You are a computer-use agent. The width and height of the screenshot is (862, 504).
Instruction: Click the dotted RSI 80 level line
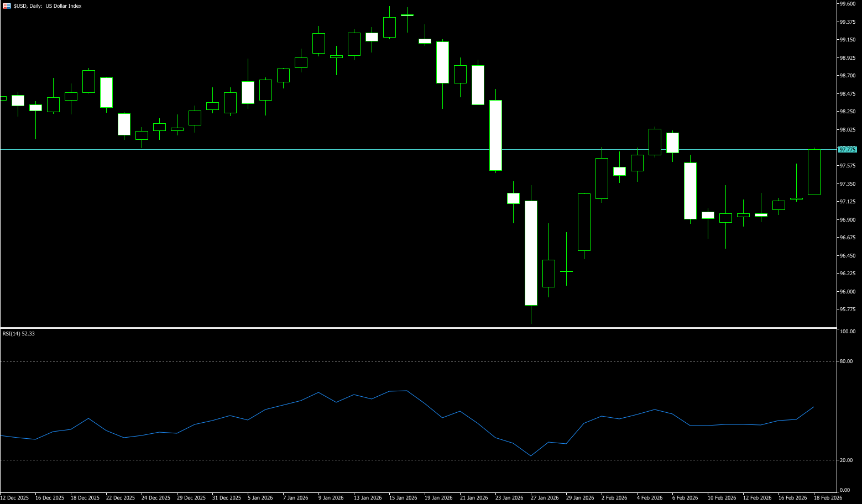tap(387, 361)
